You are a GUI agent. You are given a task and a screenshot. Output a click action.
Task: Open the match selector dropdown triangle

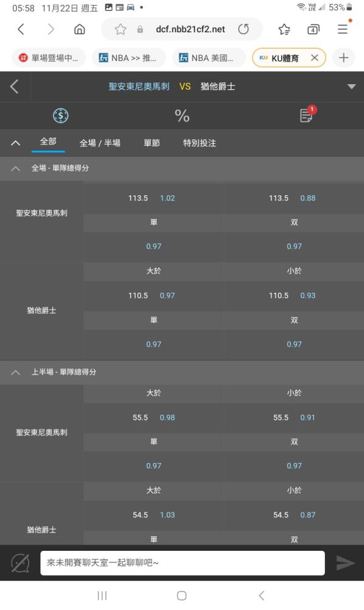pyautogui.click(x=352, y=87)
